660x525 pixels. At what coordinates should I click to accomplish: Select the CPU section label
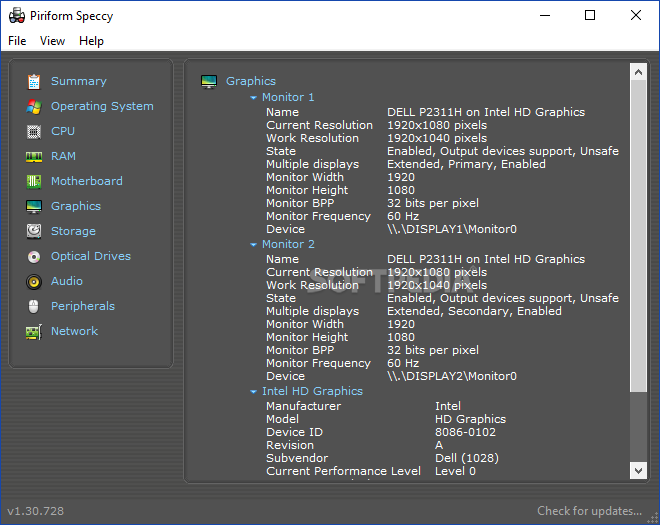(x=63, y=131)
